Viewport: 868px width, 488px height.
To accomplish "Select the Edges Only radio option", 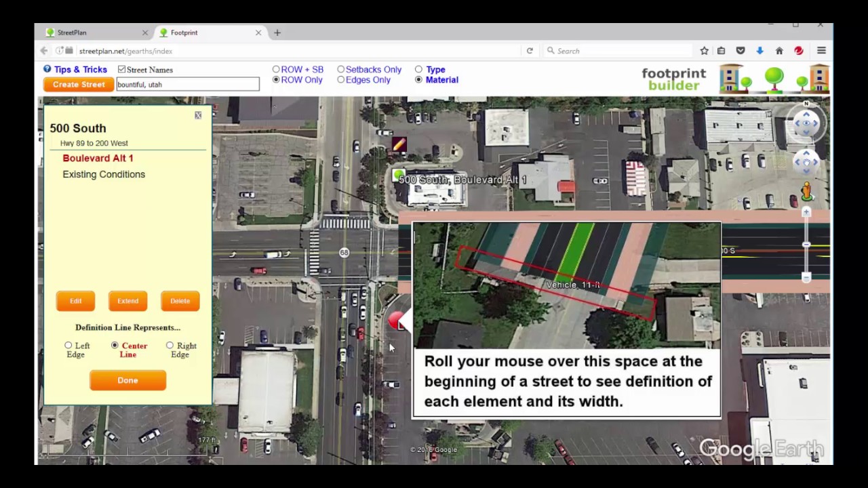I will (340, 79).
